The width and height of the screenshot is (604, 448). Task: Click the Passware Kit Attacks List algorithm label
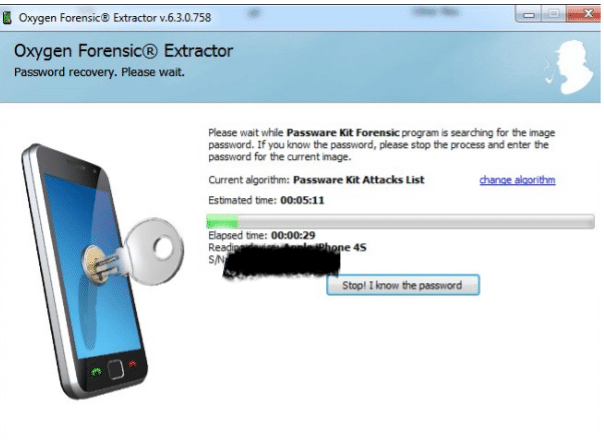click(x=359, y=180)
